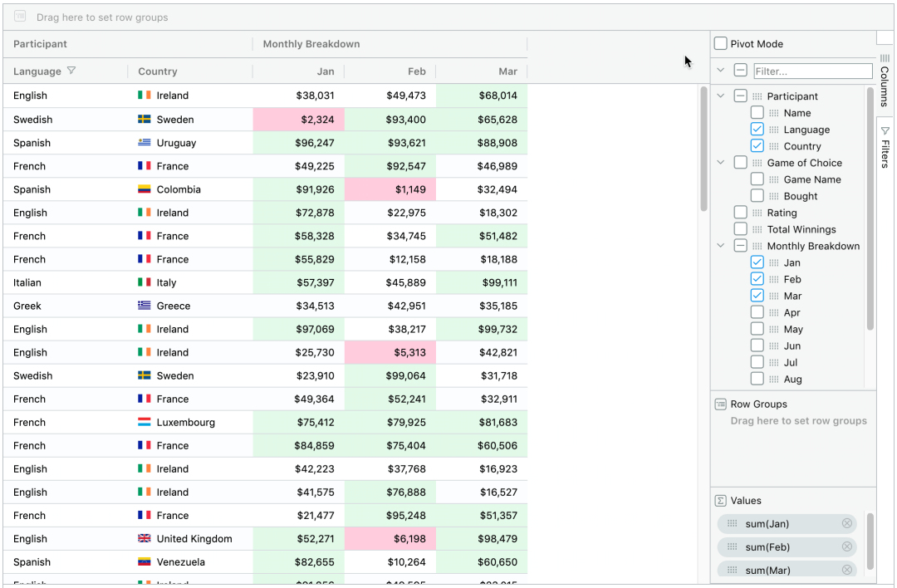Image resolution: width=897 pixels, height=588 pixels.
Task: Tick the Game Name column checkbox
Action: (757, 179)
